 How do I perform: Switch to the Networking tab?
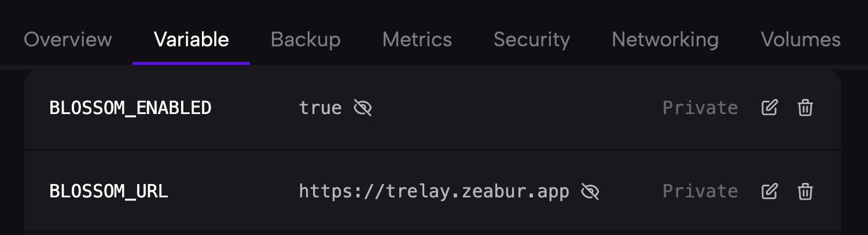coord(665,39)
